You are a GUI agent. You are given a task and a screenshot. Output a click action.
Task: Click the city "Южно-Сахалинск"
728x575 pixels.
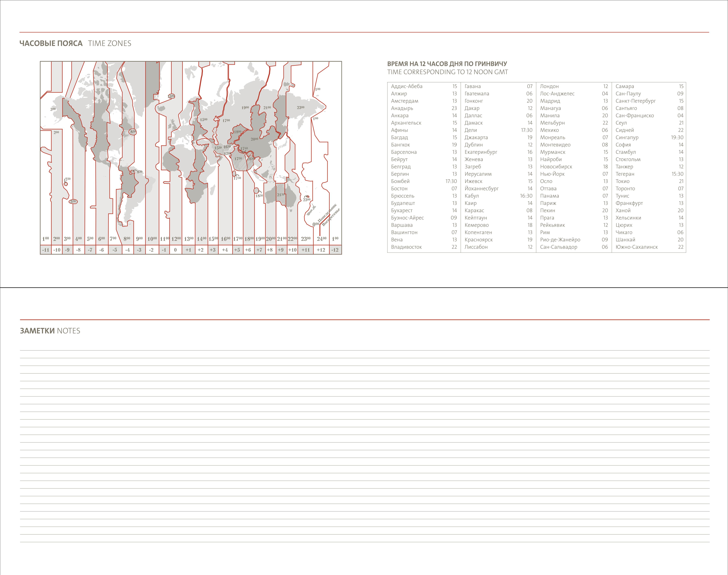637,247
